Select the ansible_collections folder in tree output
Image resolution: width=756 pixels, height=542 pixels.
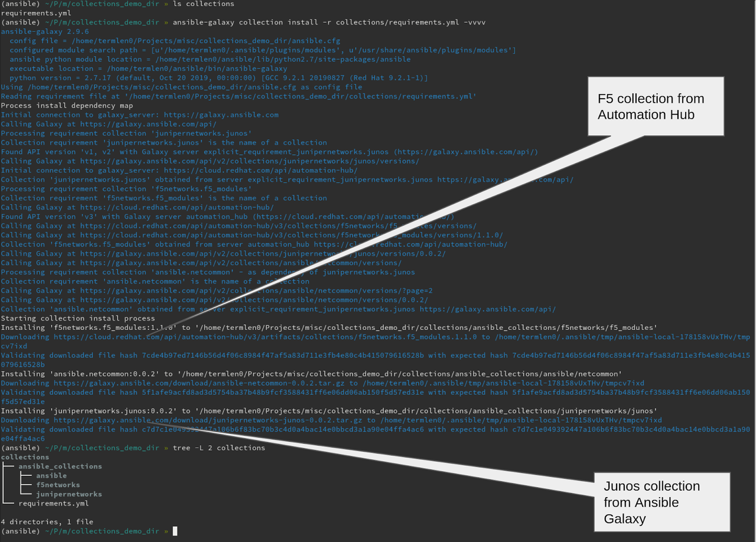[x=60, y=466]
